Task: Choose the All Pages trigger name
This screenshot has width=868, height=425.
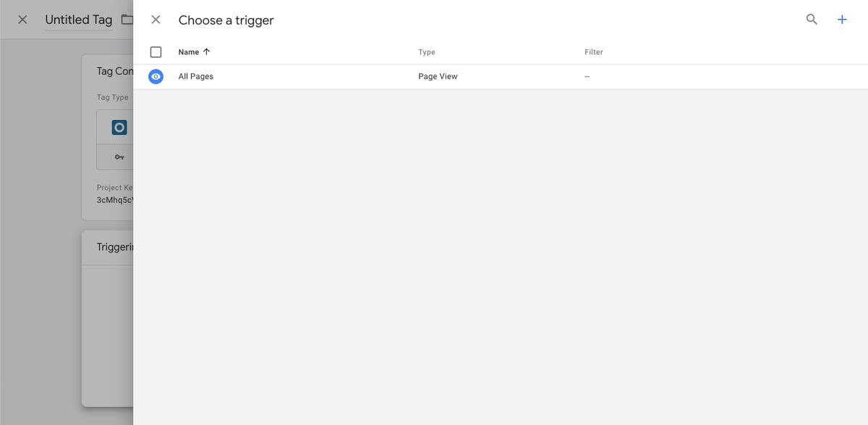Action: click(x=196, y=77)
